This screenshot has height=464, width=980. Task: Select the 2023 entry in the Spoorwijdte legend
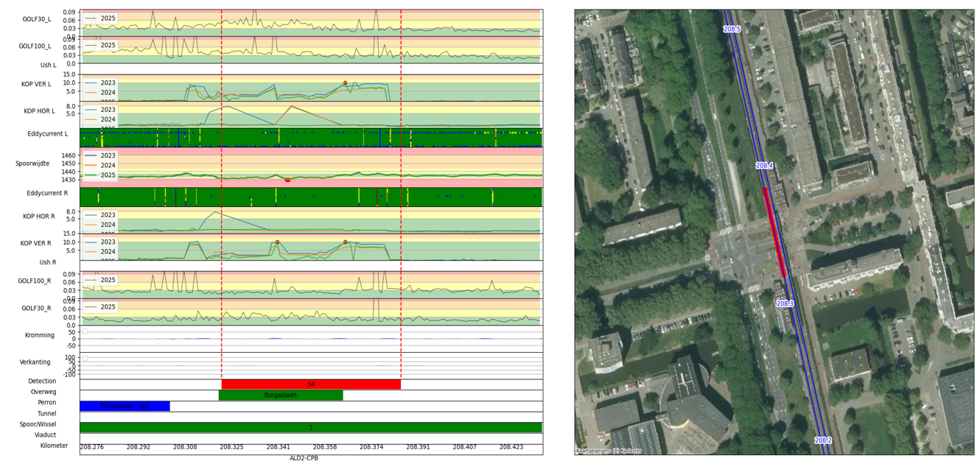pyautogui.click(x=99, y=156)
